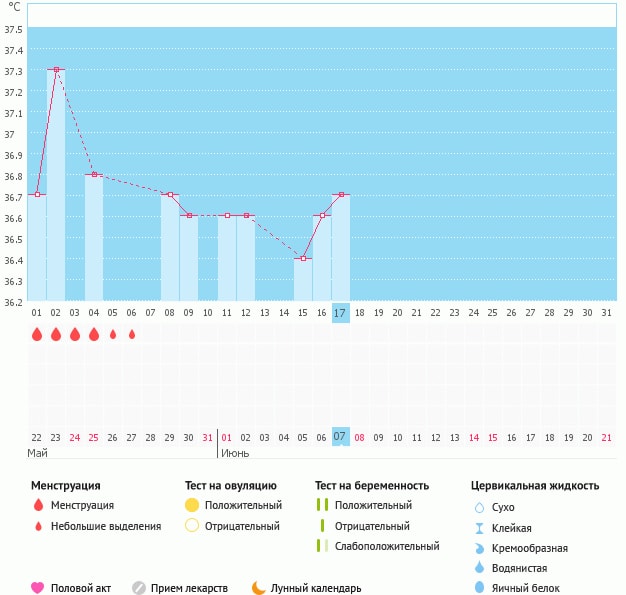Click calendar date 31 in May row
626x595 pixels.
coord(207,437)
